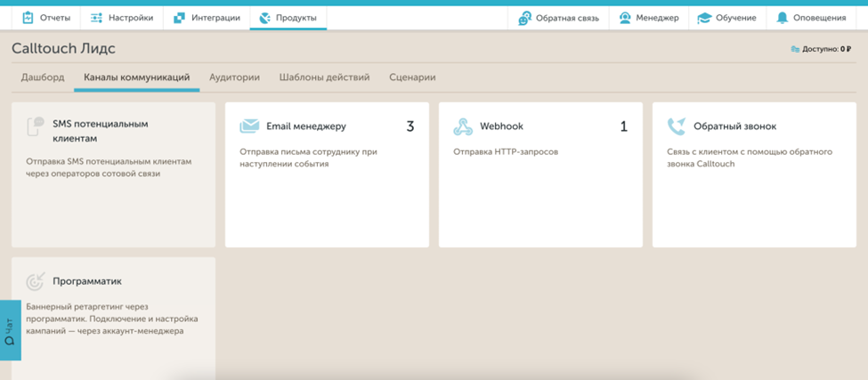Screen dimensions: 868x380
Task: Click the Продукты pie icon
Action: coord(264,18)
